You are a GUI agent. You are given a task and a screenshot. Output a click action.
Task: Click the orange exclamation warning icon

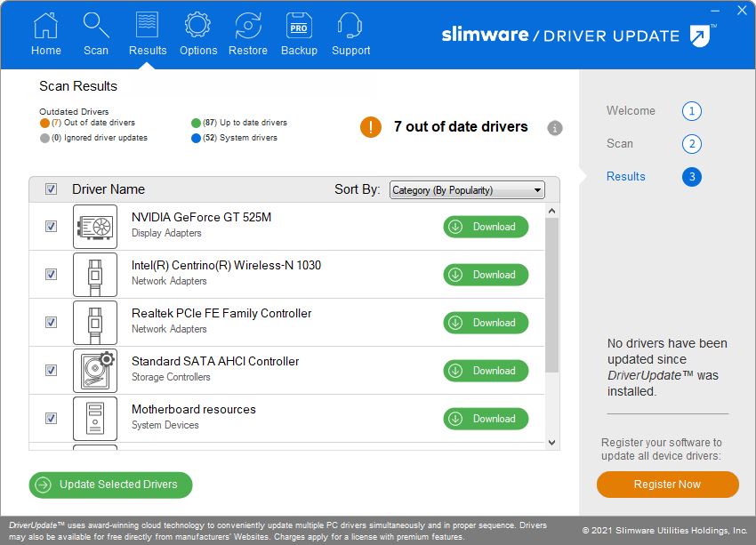coord(371,127)
